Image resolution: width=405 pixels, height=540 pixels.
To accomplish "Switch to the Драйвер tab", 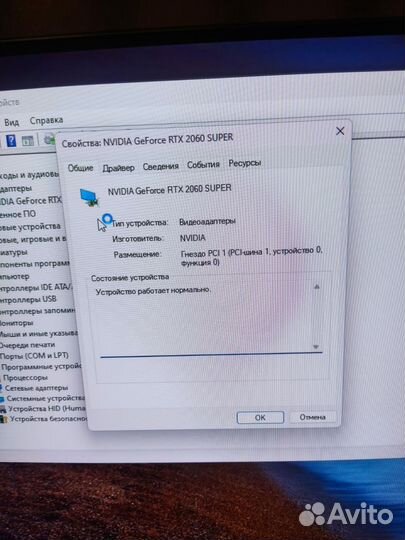I will point(118,168).
